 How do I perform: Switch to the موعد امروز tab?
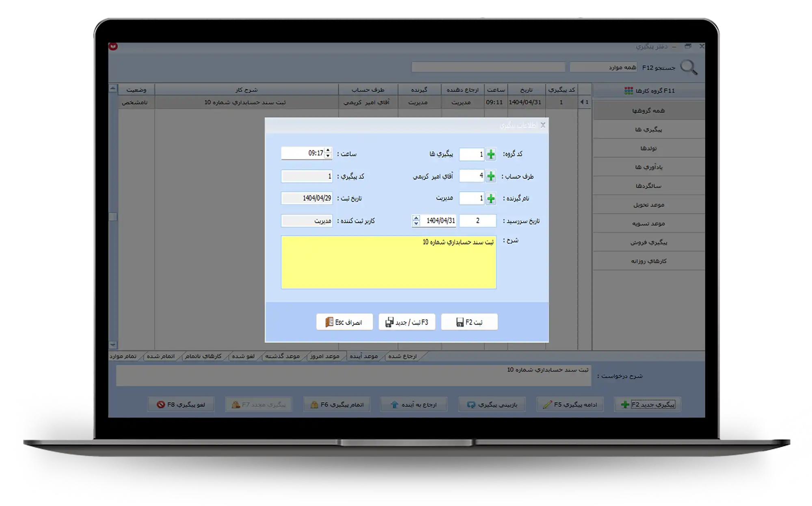[324, 356]
